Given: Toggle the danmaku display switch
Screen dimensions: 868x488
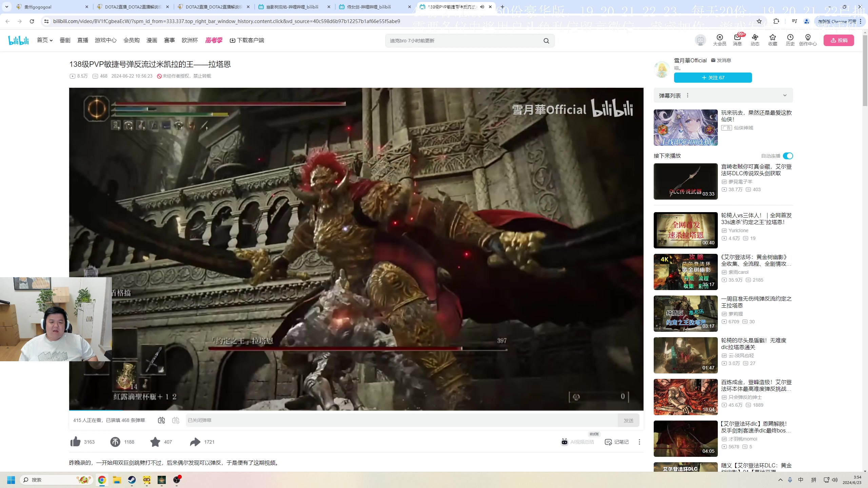Looking at the screenshot, I should [x=161, y=420].
